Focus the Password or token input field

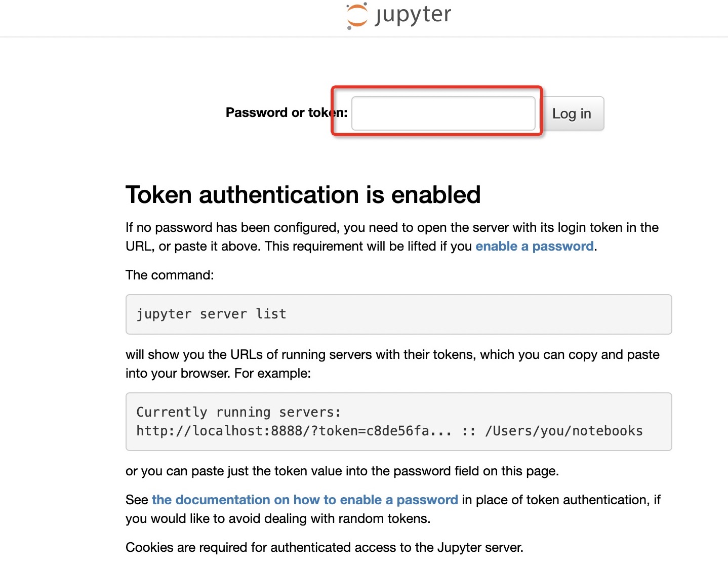point(443,113)
